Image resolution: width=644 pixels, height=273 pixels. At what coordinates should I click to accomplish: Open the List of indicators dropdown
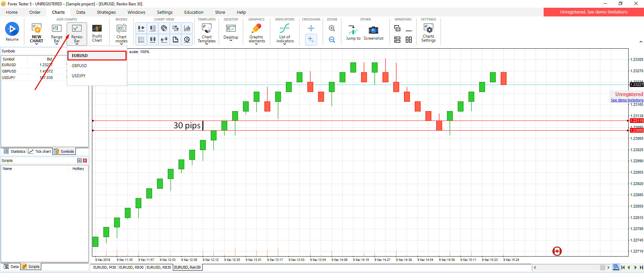[x=285, y=34]
